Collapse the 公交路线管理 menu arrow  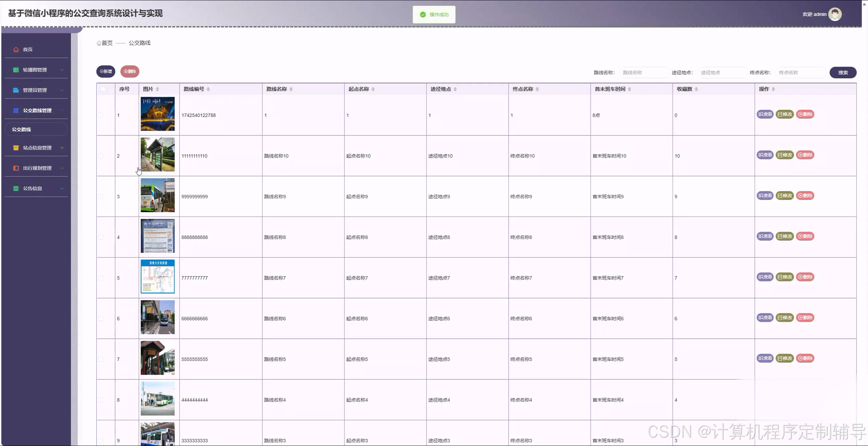pyautogui.click(x=62, y=111)
